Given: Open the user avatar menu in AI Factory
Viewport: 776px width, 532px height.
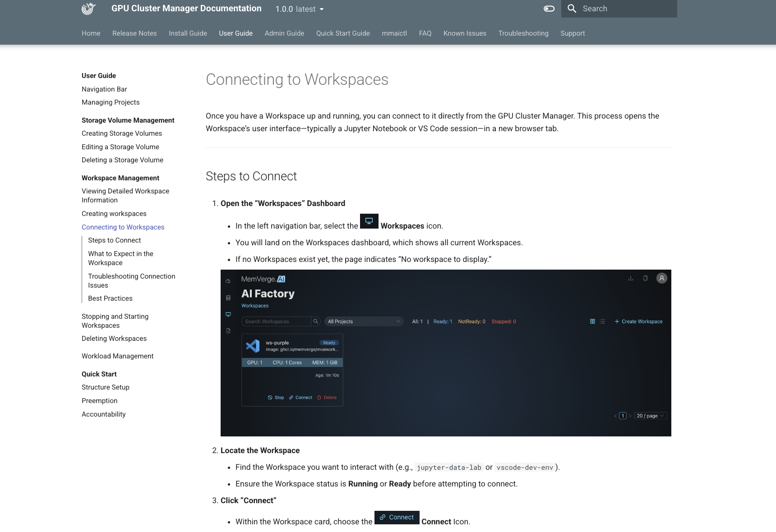Looking at the screenshot, I should [x=662, y=278].
